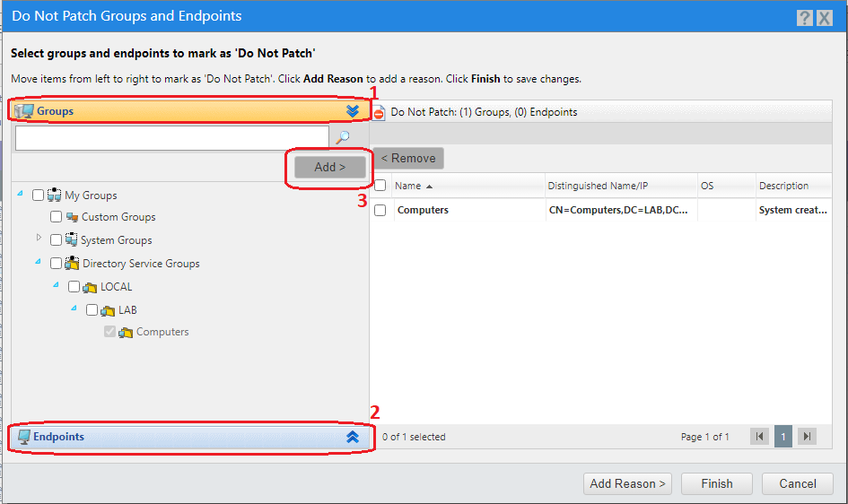Screen dimensions: 848x504
Task: Click Finish to save changes
Action: (717, 483)
